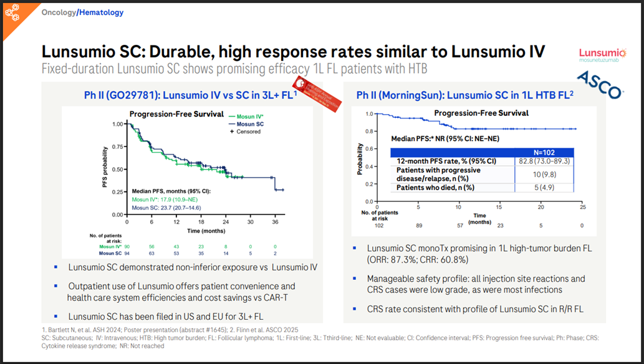Click at-risk count '90' in Mosun IV row
This screenshot has height=364, width=644.
pos(127,246)
